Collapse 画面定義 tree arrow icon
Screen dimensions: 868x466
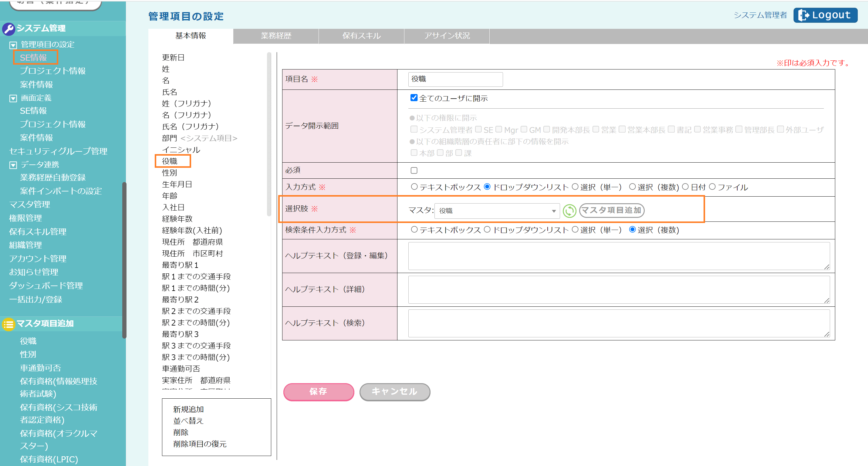(x=13, y=98)
